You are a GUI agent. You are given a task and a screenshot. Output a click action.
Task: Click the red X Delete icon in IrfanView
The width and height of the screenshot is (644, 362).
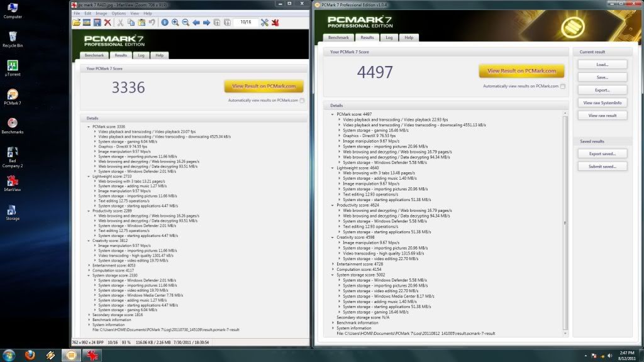coord(108,23)
